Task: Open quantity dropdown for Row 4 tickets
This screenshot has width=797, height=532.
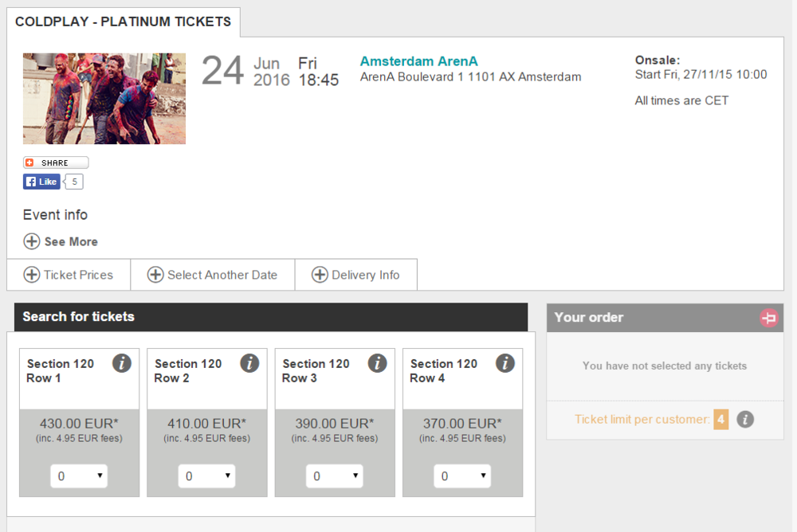Action: point(462,476)
